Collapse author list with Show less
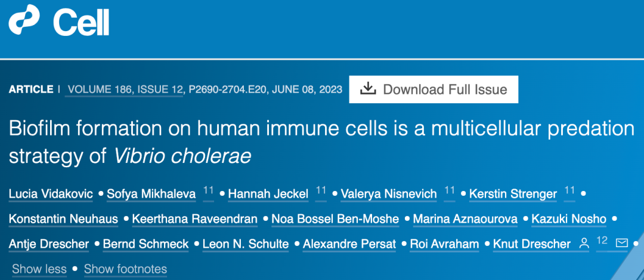644x280 pixels. coord(39,269)
